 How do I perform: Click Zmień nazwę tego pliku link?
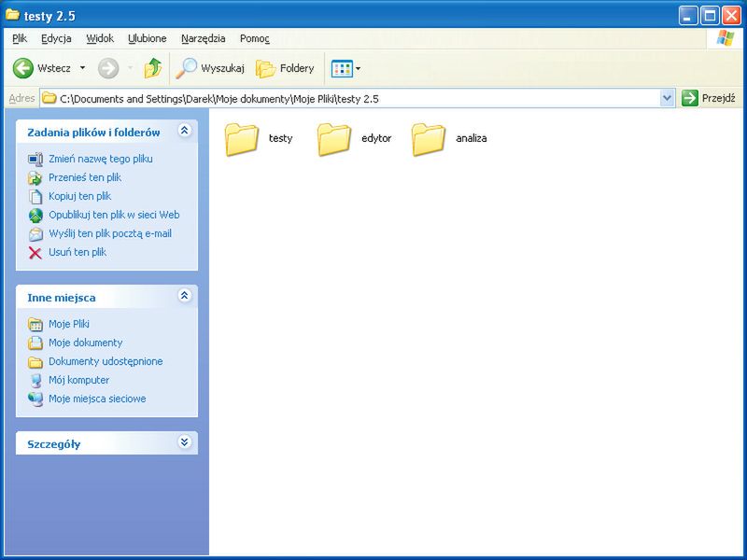(x=100, y=159)
